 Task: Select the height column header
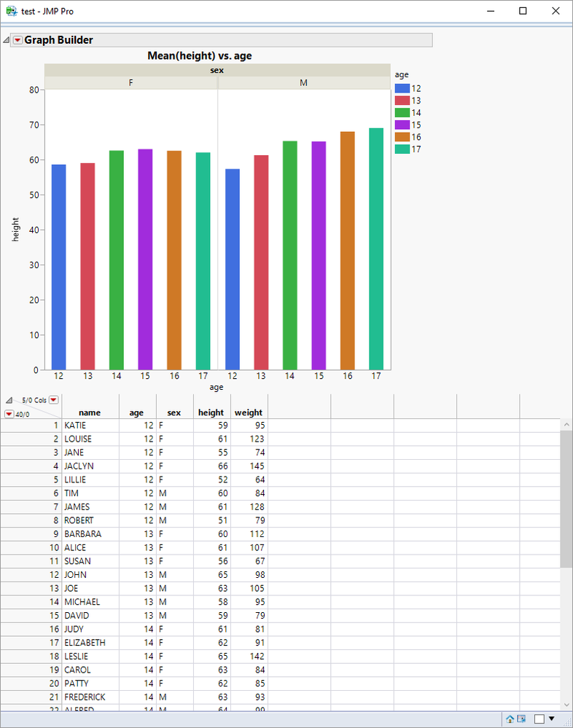pyautogui.click(x=211, y=412)
